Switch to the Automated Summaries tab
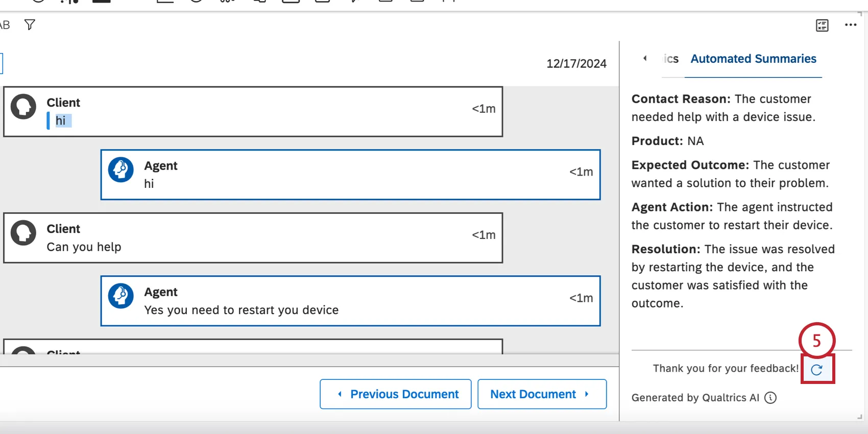Viewport: 868px width, 434px height. pyautogui.click(x=753, y=59)
